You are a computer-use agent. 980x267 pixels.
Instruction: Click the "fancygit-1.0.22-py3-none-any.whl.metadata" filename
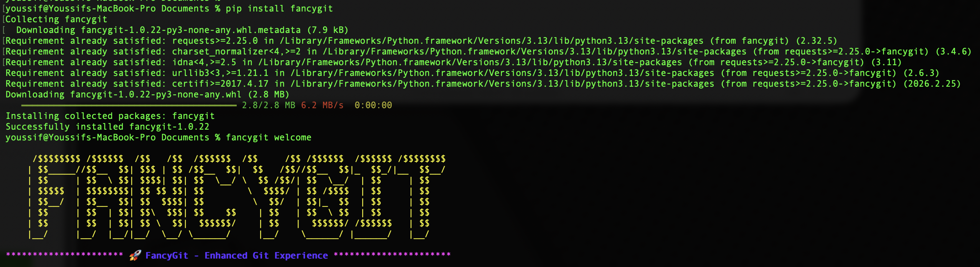click(x=191, y=30)
